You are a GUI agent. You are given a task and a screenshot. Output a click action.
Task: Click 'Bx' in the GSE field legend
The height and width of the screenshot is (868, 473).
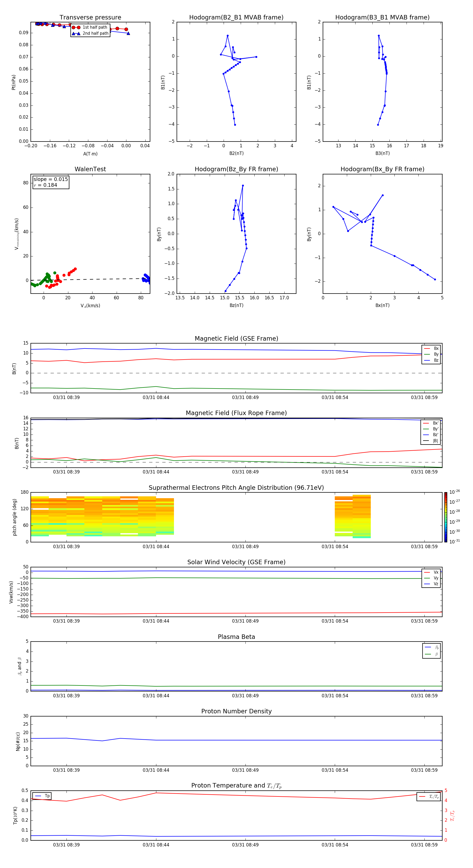436,349
